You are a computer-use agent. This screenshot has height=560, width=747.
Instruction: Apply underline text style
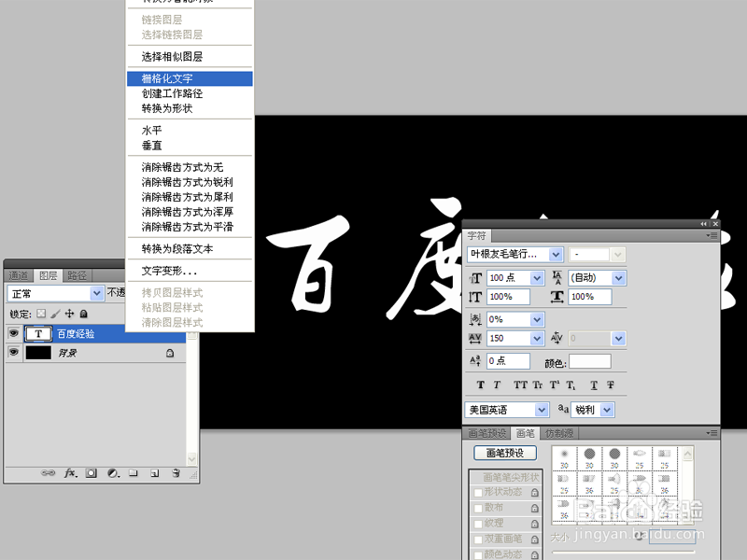pos(594,385)
